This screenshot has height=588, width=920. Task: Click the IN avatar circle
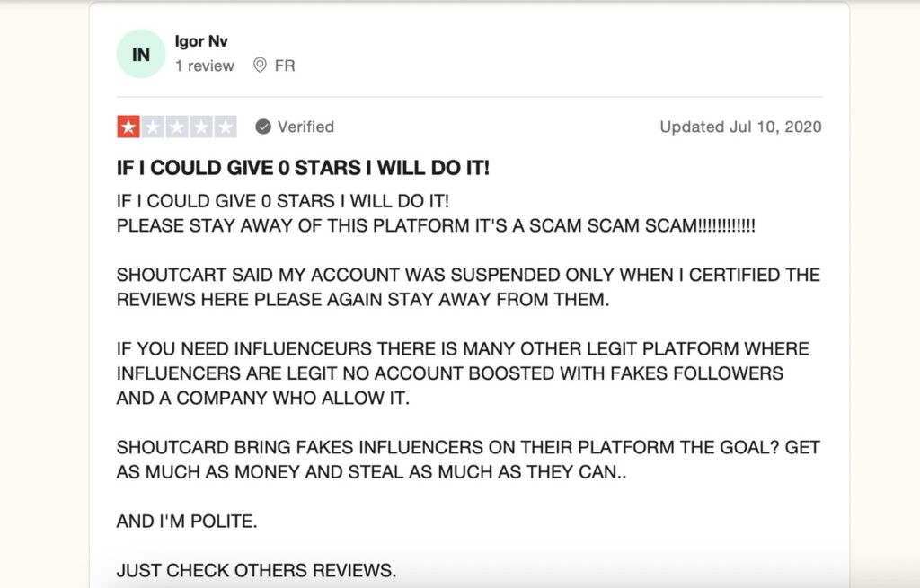141,54
